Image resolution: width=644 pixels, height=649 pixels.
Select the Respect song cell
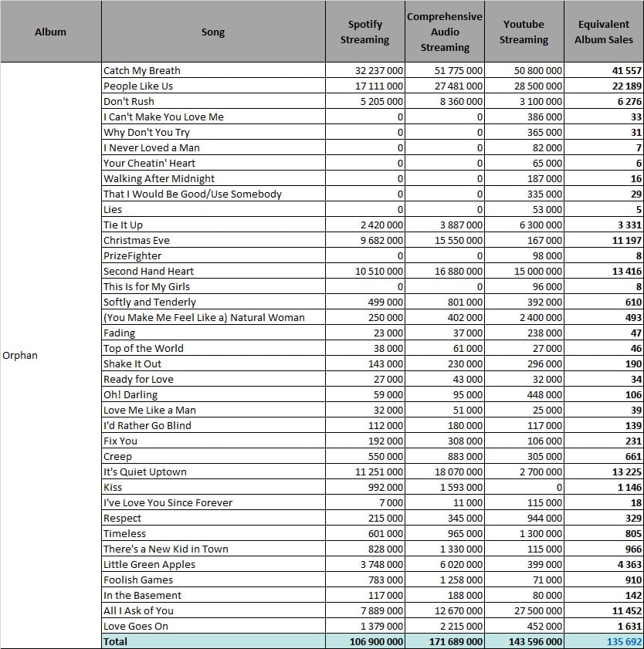tap(213, 519)
